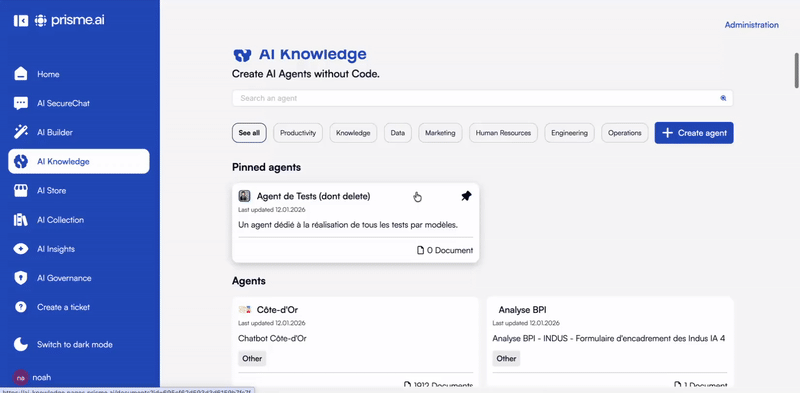Viewport: 800px width, 393px height.
Task: Click the Côte-d'Or agent's map icon
Action: click(244, 310)
